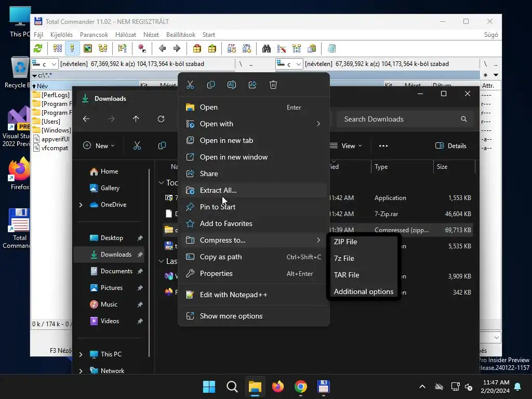Choose Edit with Notepad++
The image size is (532, 399).
pyautogui.click(x=254, y=295)
